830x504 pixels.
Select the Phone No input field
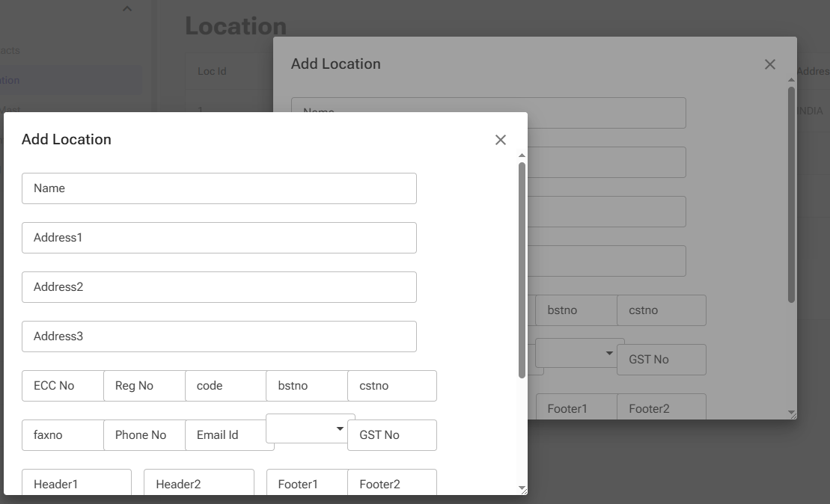coord(144,435)
